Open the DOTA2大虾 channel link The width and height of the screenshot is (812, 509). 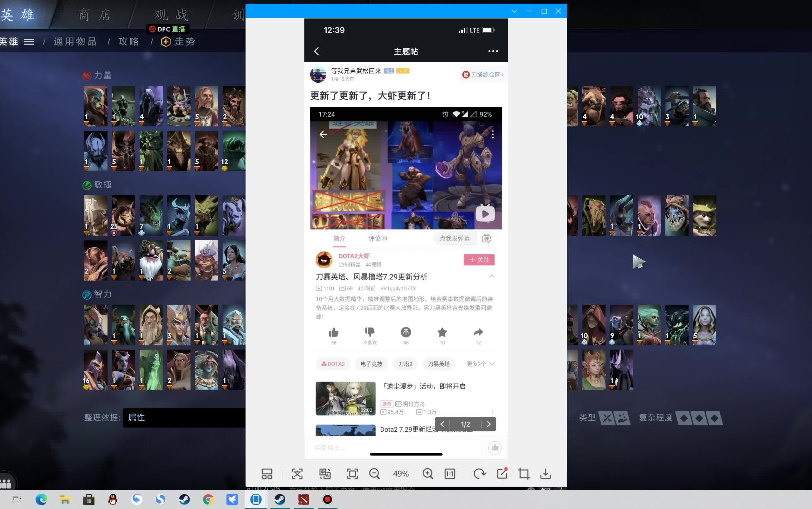(x=354, y=256)
